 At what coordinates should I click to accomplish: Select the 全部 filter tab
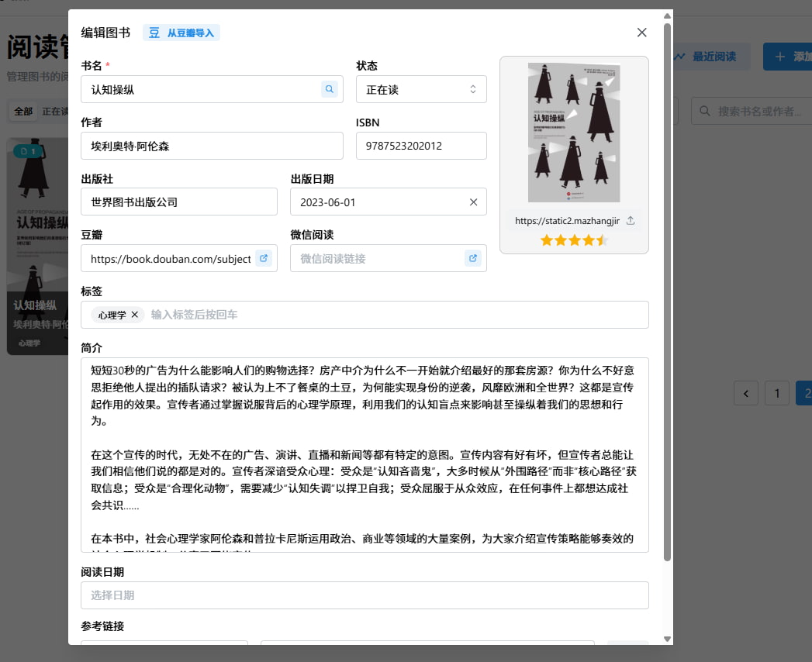23,112
